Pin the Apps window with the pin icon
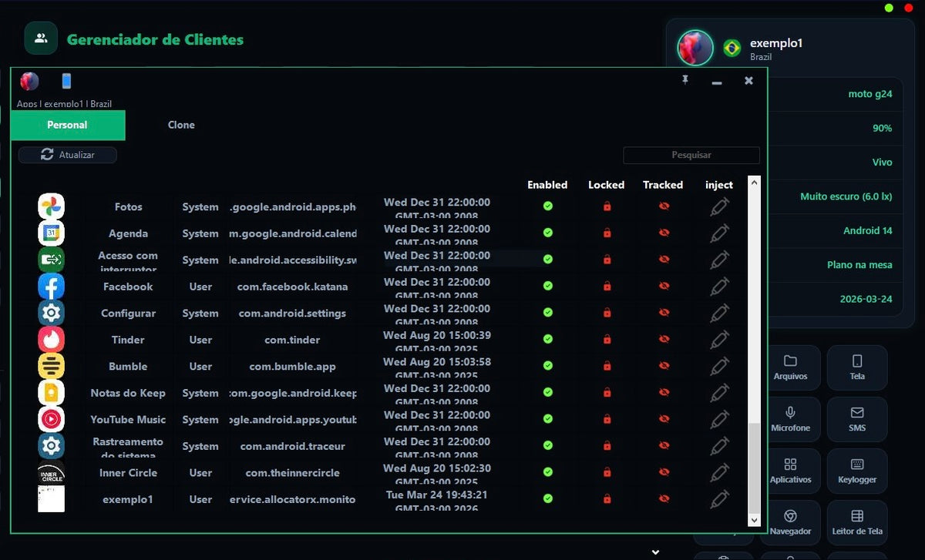 684,80
